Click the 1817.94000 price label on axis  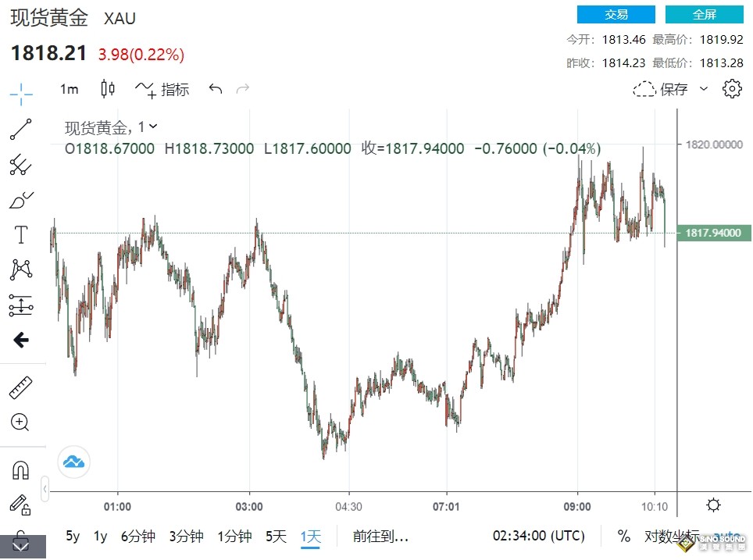(x=713, y=233)
